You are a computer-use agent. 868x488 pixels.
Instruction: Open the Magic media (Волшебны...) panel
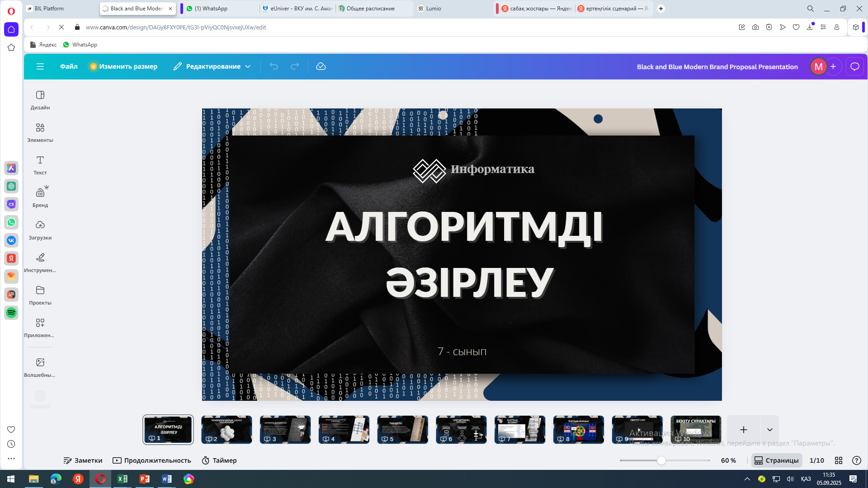(x=40, y=367)
